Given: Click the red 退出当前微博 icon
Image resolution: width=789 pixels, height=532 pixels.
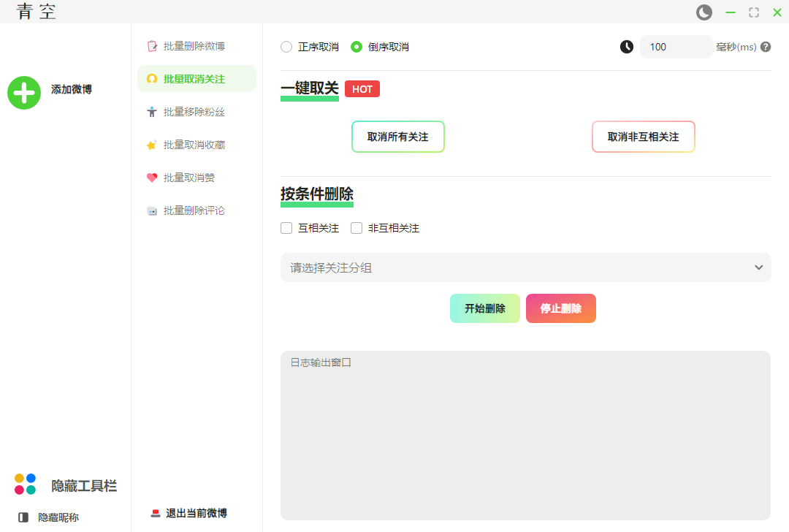Looking at the screenshot, I should click(155, 513).
